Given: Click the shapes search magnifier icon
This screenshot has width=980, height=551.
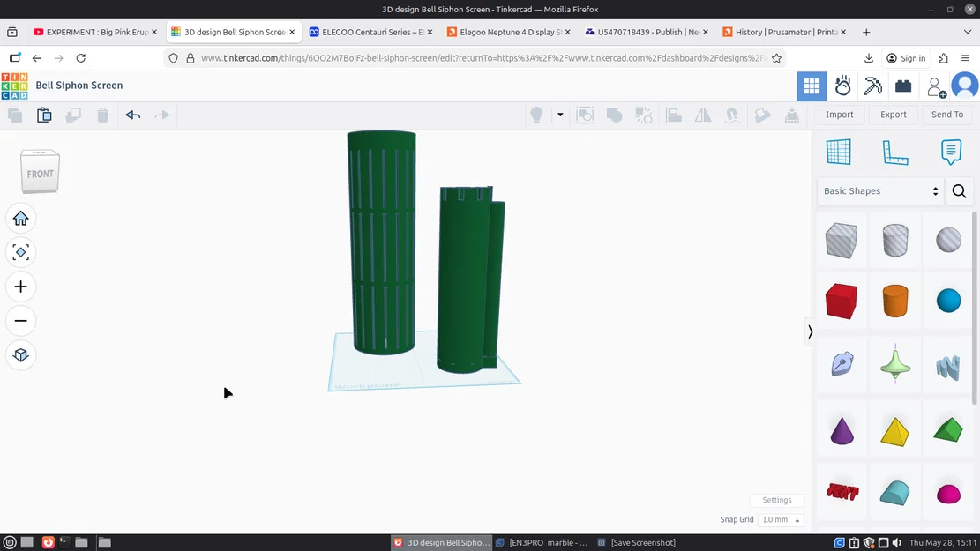Looking at the screenshot, I should [x=959, y=191].
